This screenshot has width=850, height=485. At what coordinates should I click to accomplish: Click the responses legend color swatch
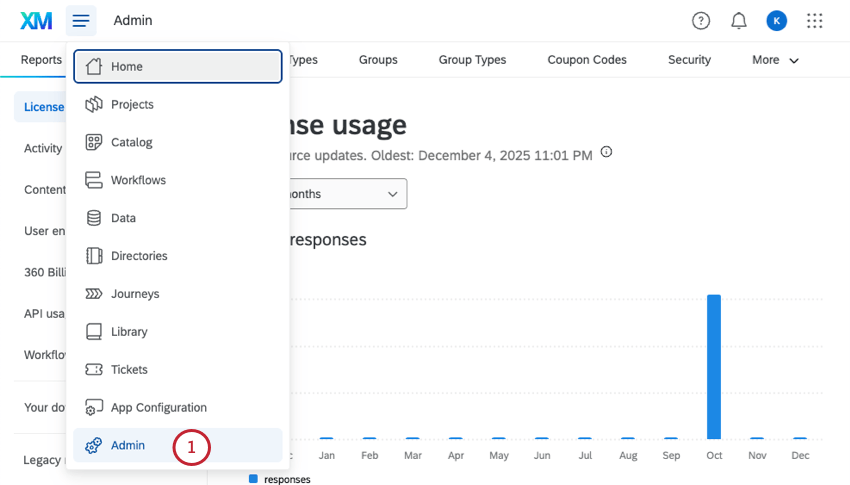click(253, 479)
